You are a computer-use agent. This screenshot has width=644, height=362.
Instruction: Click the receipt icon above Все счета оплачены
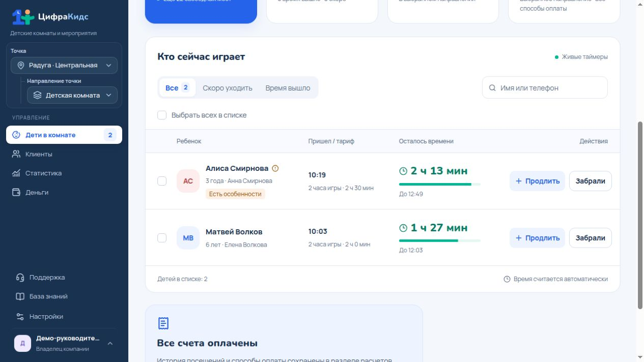pyautogui.click(x=163, y=323)
